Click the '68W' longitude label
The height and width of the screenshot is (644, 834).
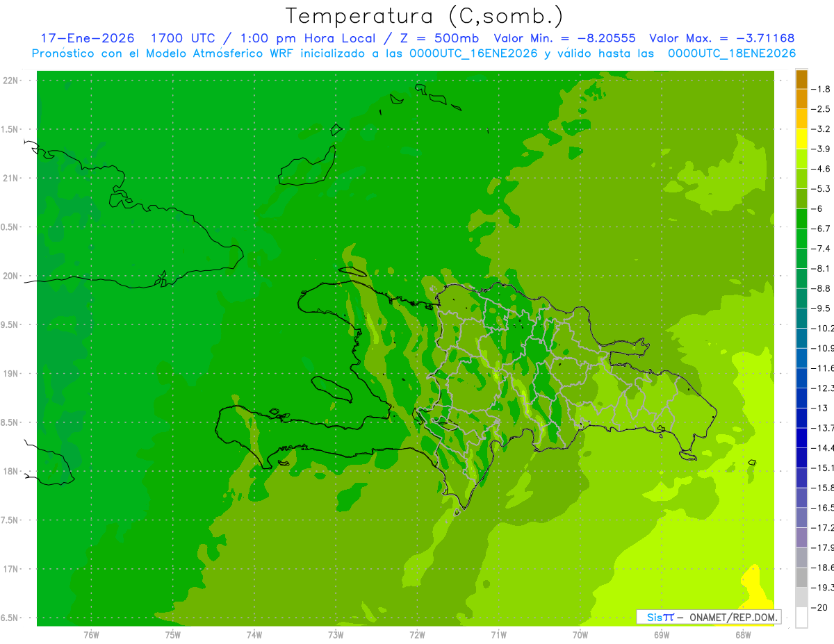point(743,635)
